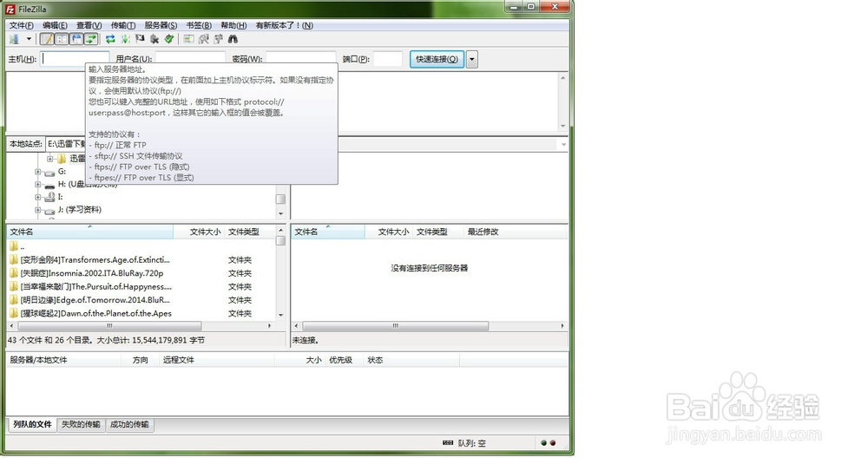This screenshot has width=868, height=464.
Task: Open the 帮助(H) menu
Action: coord(233,25)
